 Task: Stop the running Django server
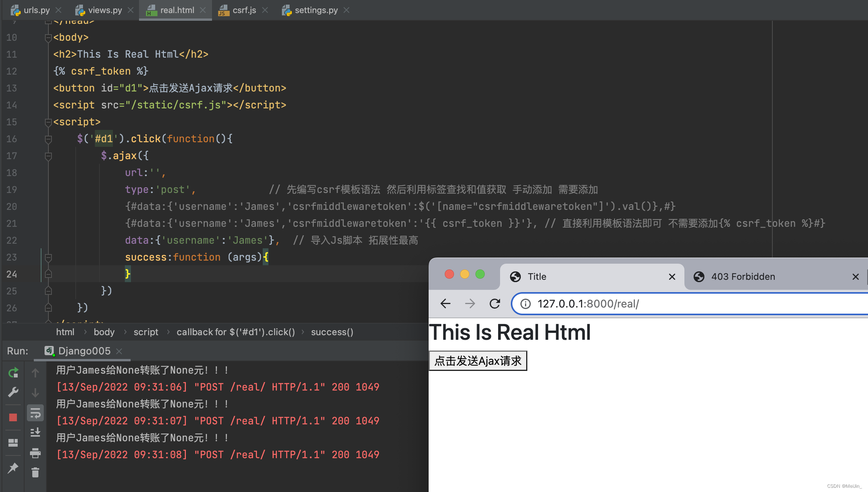point(13,417)
